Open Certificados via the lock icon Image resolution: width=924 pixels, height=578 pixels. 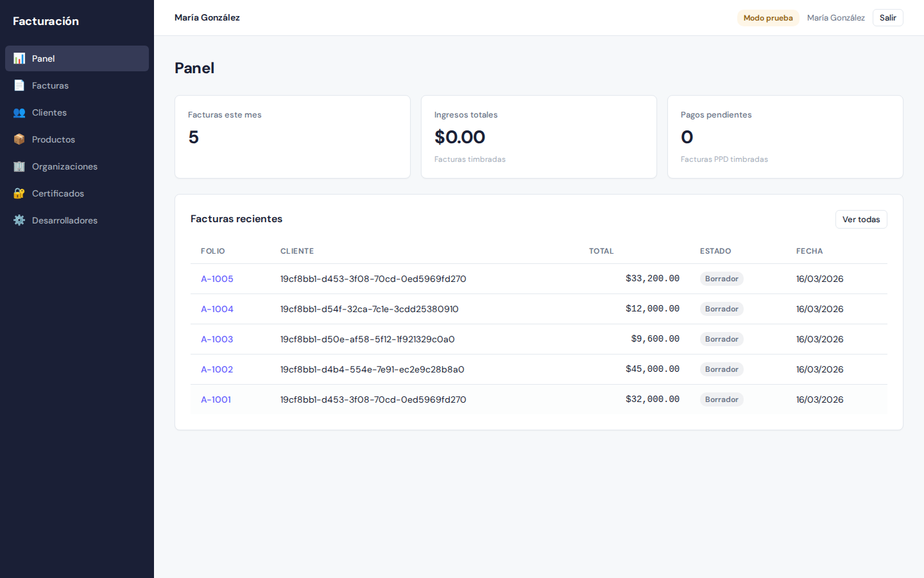19,193
